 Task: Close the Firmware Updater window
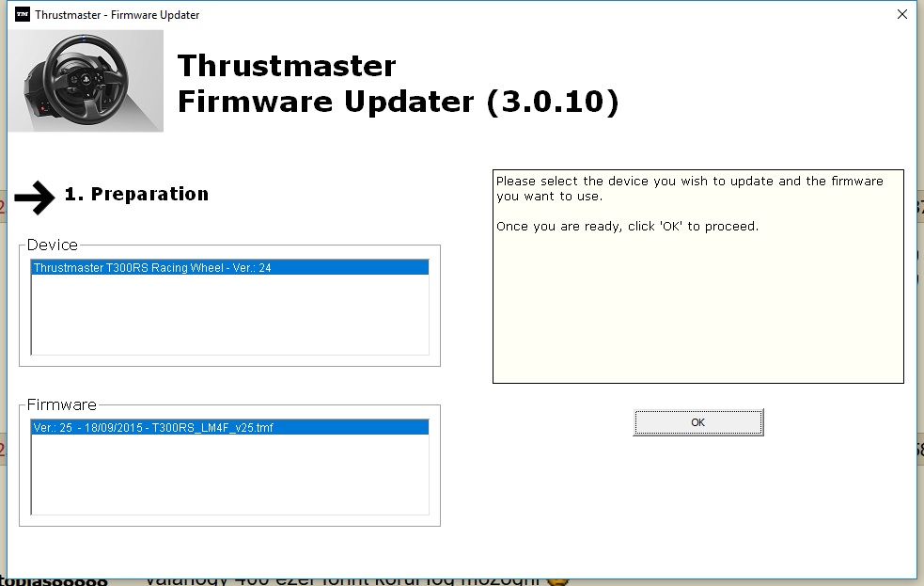(x=901, y=14)
